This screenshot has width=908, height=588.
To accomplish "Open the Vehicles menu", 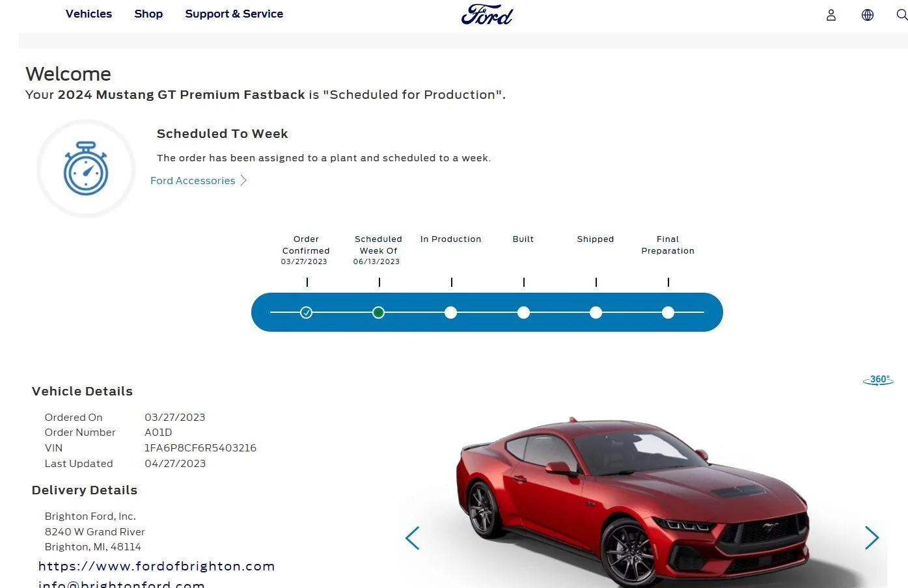I will (x=89, y=14).
